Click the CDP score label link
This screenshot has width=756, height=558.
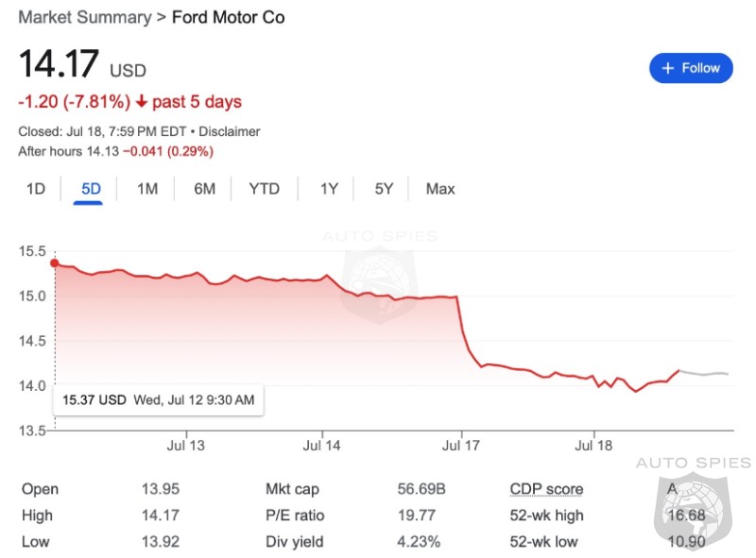pyautogui.click(x=546, y=489)
